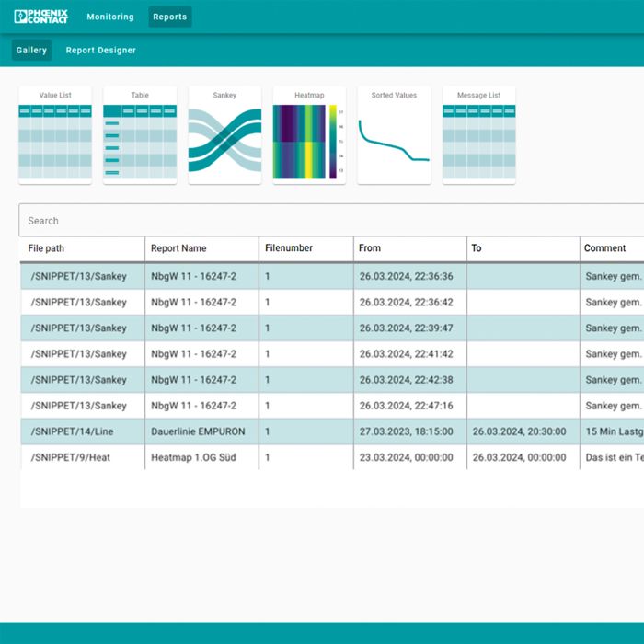The width and height of the screenshot is (644, 644).
Task: Switch to the Report Designer tab
Action: tap(100, 50)
